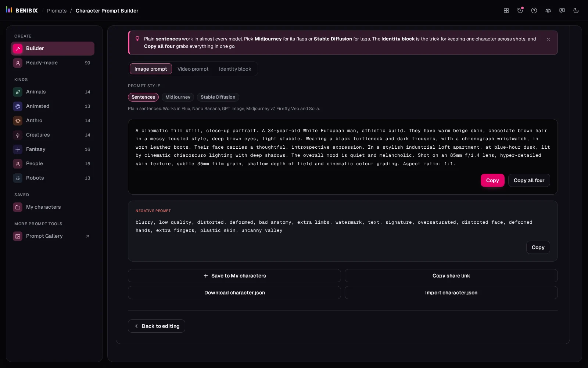Choose the Sentences prompt style
The height and width of the screenshot is (368, 588).
[x=143, y=97]
